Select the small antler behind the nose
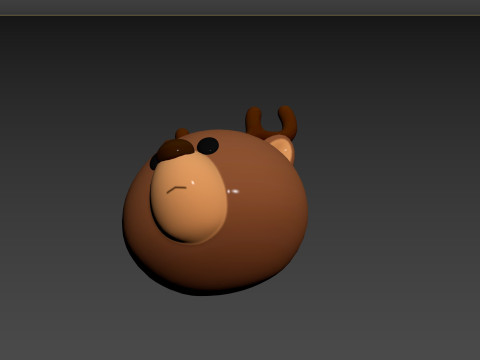This screenshot has width=480, height=360. coord(181,133)
